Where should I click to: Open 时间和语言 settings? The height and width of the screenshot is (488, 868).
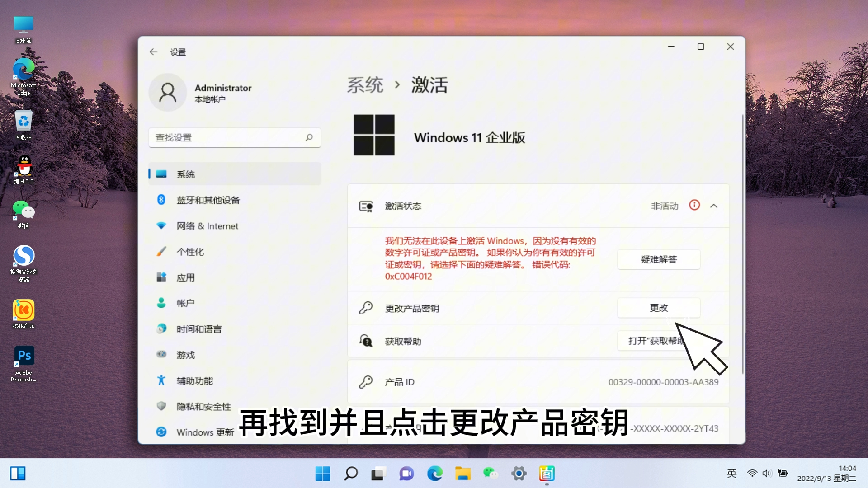pyautogui.click(x=235, y=329)
